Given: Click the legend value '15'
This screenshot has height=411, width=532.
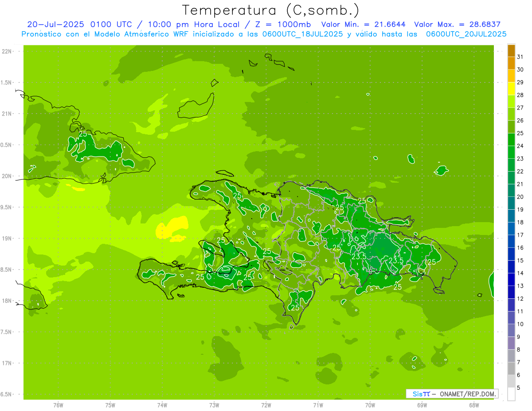Looking at the screenshot, I should pos(520,260).
